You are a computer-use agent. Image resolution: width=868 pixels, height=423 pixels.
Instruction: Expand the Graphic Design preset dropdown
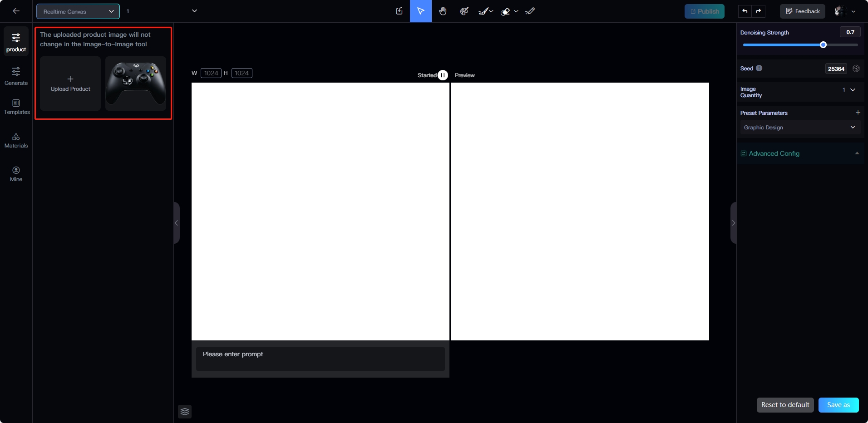(799, 128)
